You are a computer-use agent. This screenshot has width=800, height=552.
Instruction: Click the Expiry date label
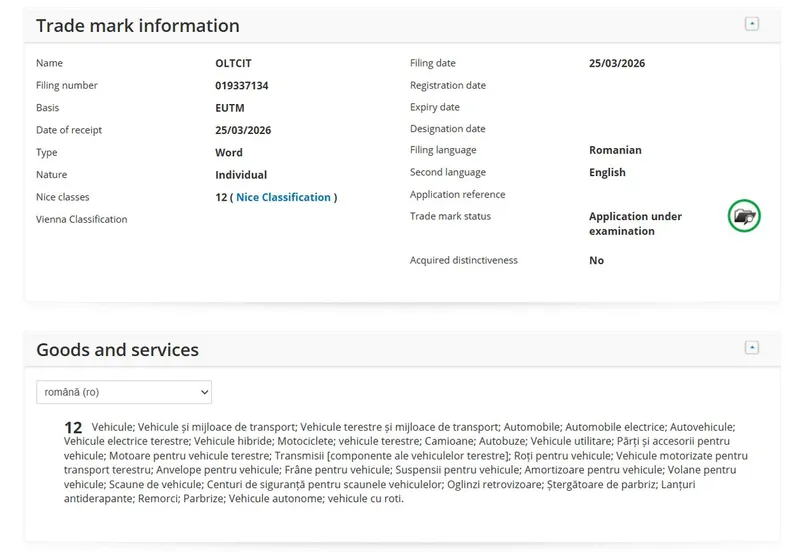point(435,107)
